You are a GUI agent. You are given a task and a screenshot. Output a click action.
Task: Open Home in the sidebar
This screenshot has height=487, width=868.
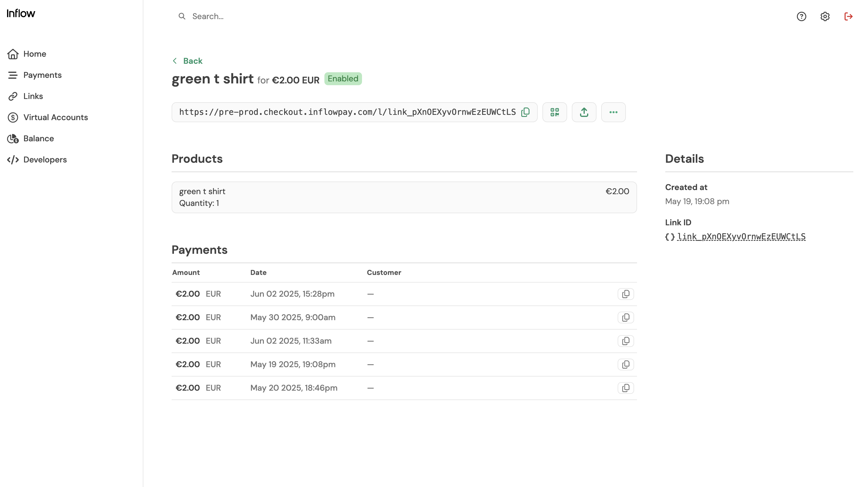[x=34, y=54]
